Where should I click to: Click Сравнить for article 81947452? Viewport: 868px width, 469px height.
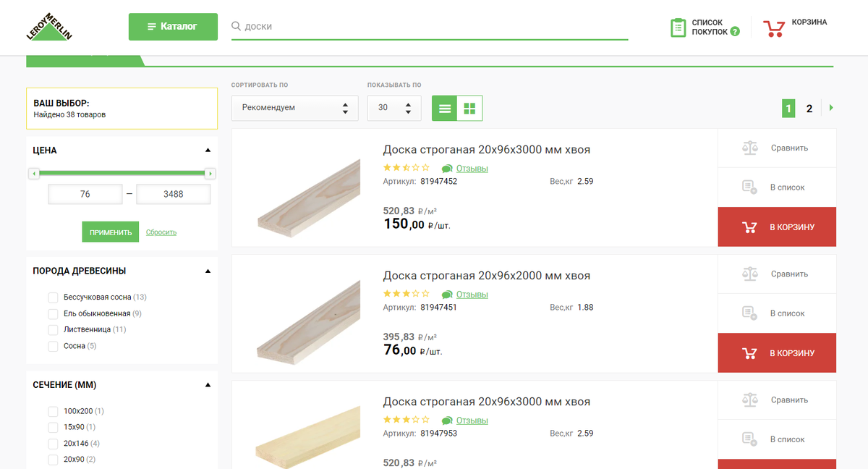(x=789, y=148)
